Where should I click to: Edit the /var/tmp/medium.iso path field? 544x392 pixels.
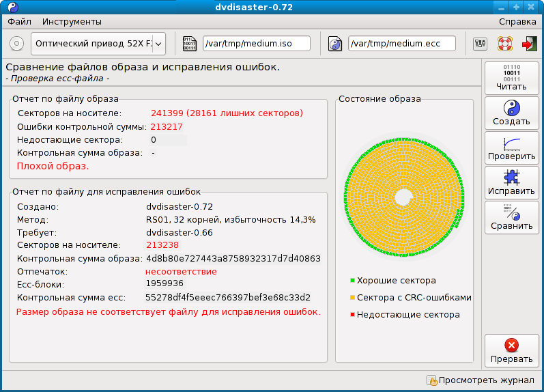257,44
